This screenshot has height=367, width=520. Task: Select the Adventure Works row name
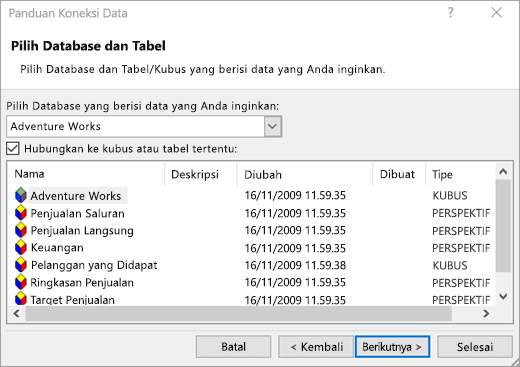click(76, 196)
